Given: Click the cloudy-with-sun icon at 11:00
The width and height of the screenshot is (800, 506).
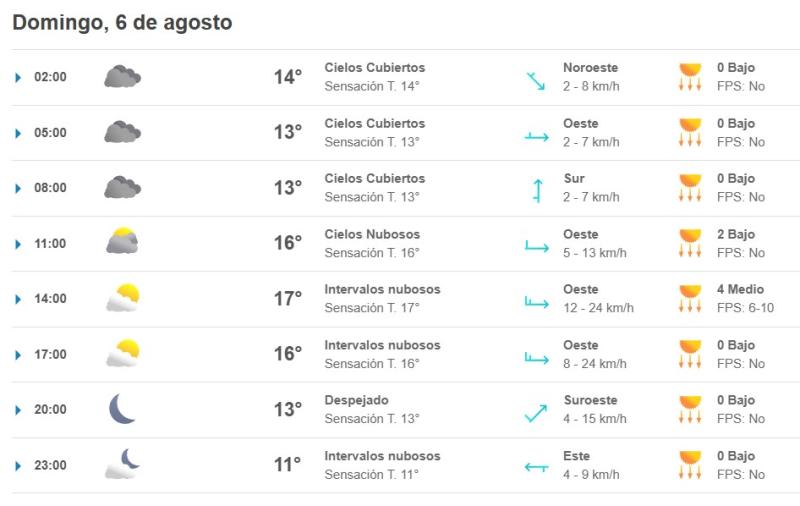Looking at the screenshot, I should [122, 243].
